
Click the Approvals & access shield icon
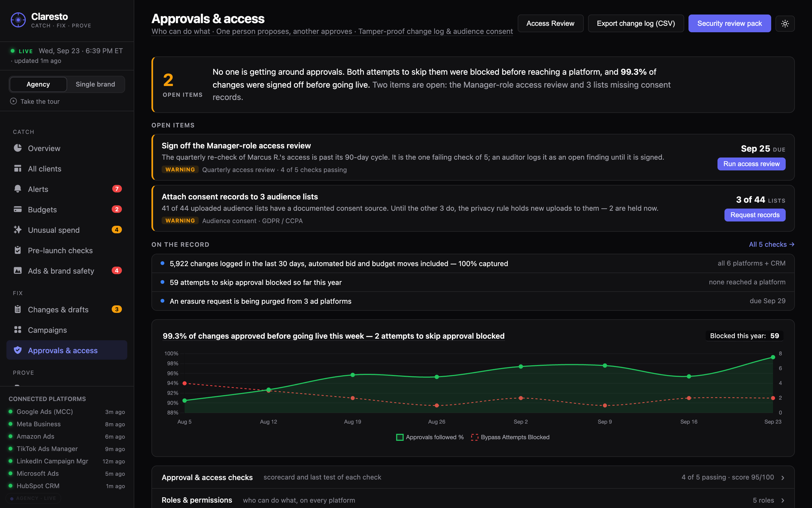pos(18,350)
